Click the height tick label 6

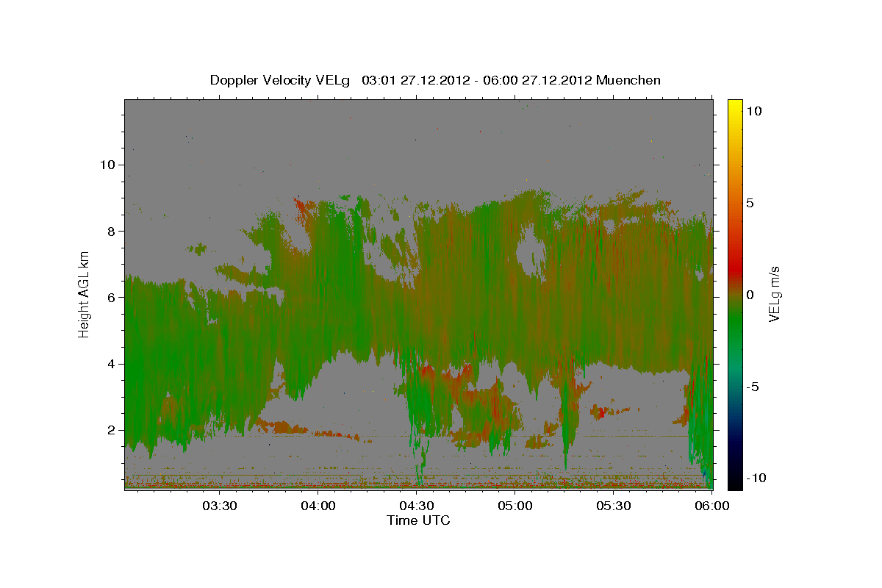111,298
